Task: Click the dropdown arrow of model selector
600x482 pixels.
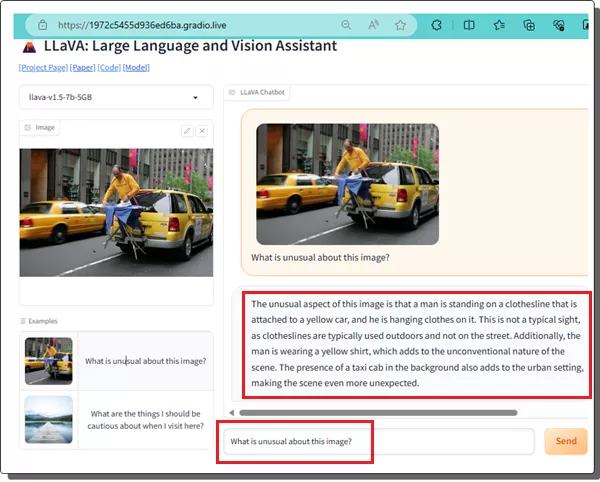Action: pos(196,98)
